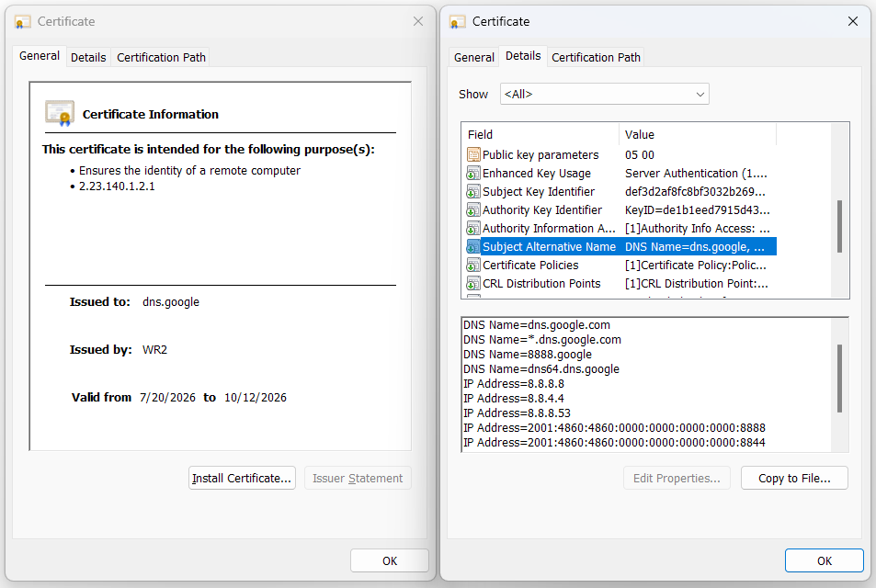Click the line 'IP Address=8.8.4.4'

point(514,398)
